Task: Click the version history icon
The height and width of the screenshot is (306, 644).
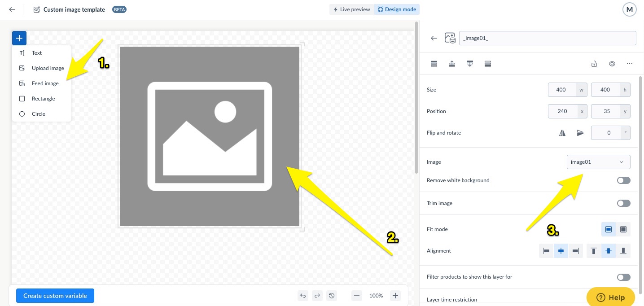Action: click(x=332, y=296)
